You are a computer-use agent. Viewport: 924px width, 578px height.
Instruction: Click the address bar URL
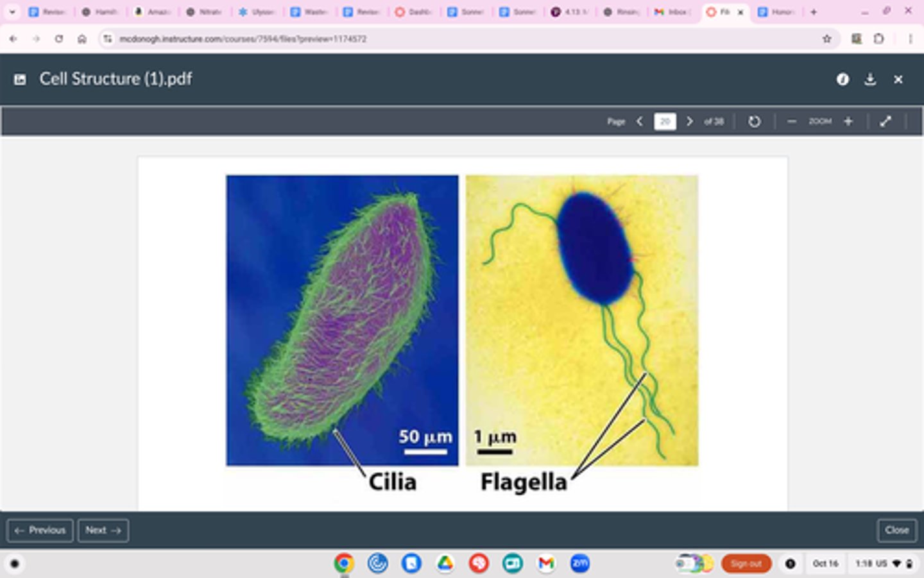(243, 39)
